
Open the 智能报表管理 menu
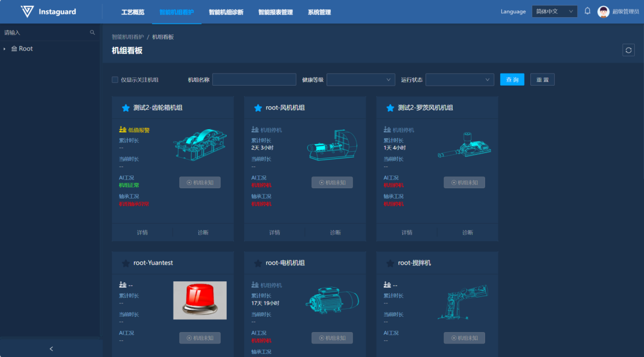tap(276, 12)
